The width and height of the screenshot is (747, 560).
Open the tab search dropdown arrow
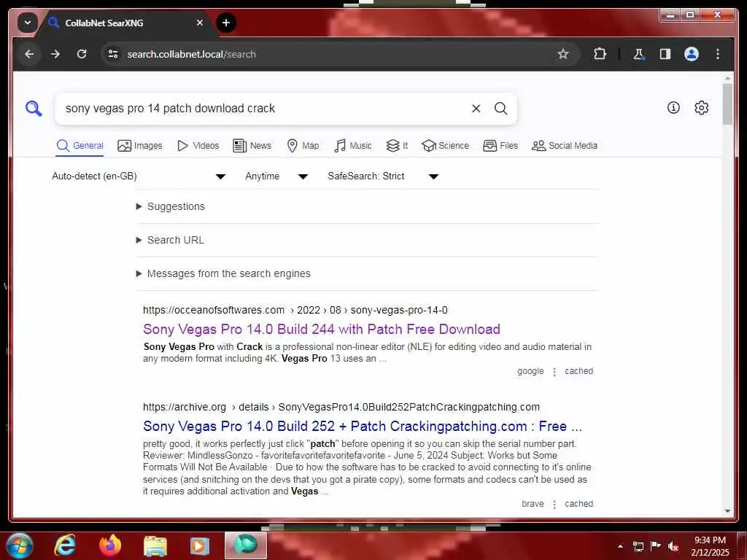[28, 23]
